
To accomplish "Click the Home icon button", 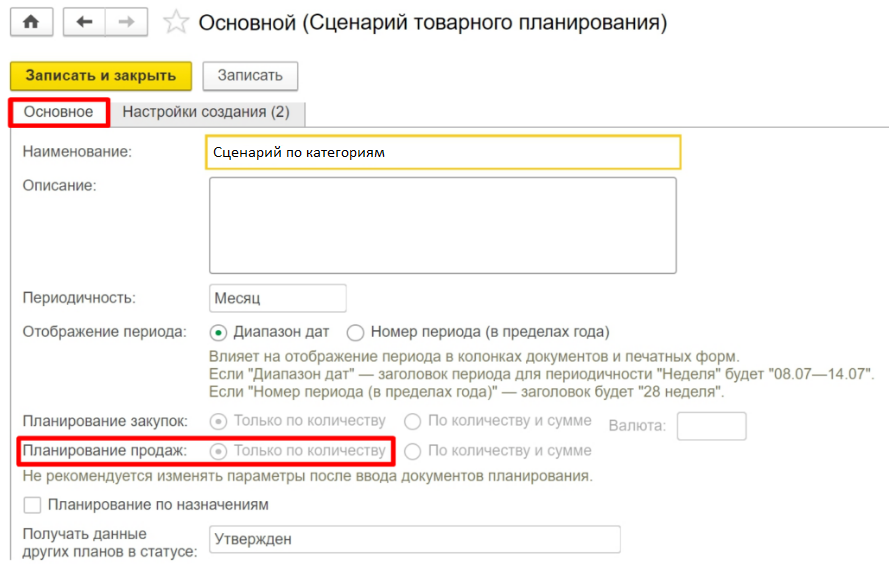I will click(31, 22).
